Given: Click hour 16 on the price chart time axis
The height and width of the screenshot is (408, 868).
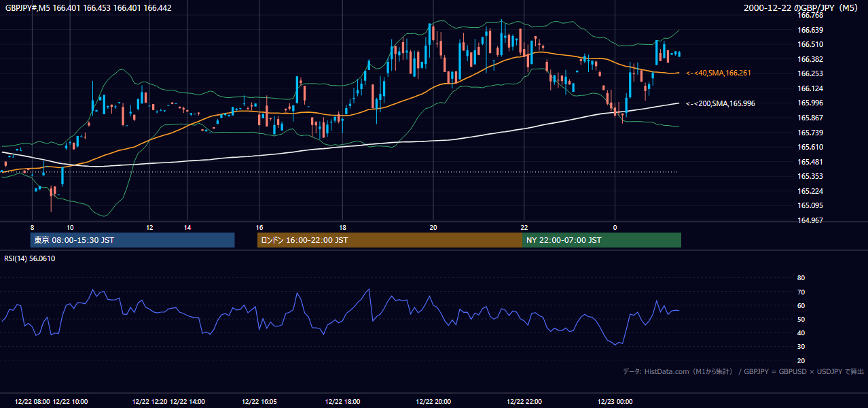Looking at the screenshot, I should tap(259, 227).
